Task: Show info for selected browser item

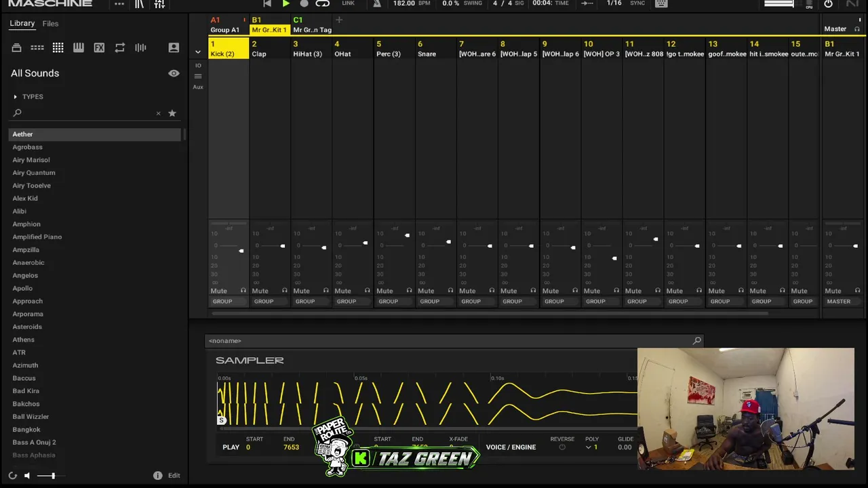Action: pyautogui.click(x=157, y=476)
